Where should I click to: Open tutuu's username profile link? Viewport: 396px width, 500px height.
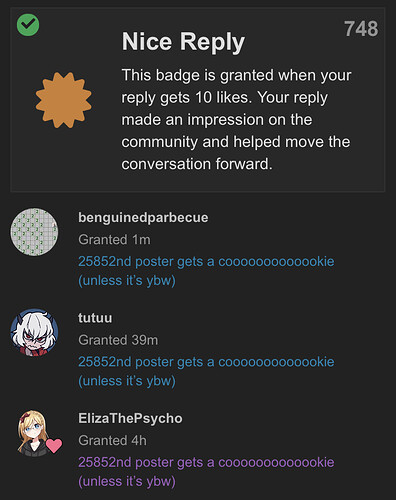pyautogui.click(x=95, y=318)
